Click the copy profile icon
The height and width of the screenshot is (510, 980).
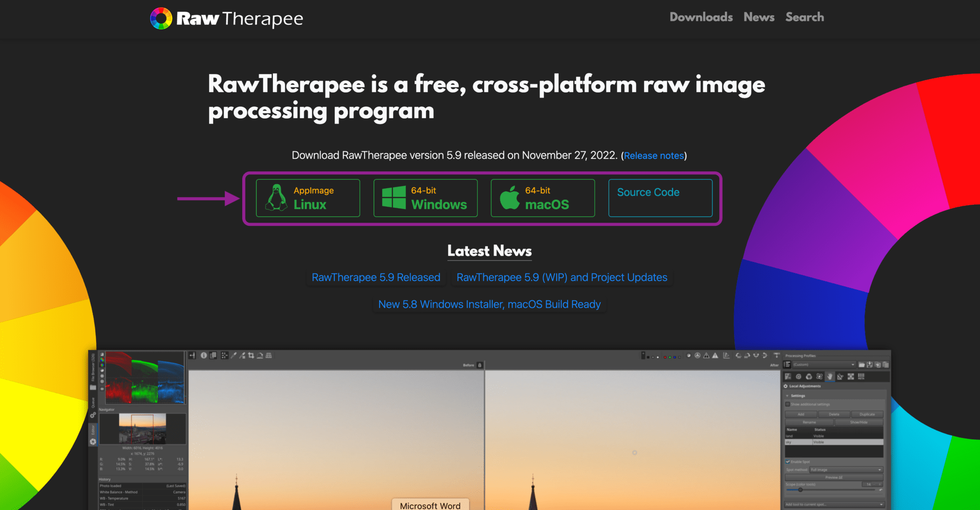click(x=878, y=365)
